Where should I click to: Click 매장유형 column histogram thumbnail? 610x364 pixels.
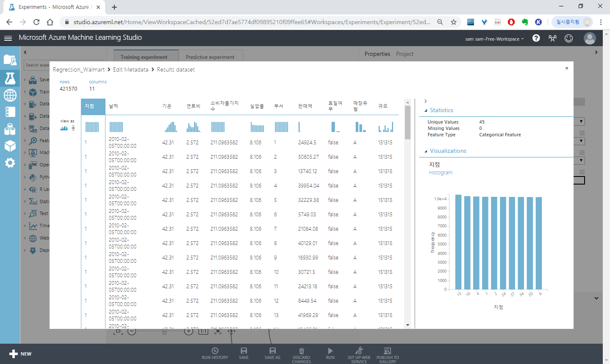tap(360, 127)
